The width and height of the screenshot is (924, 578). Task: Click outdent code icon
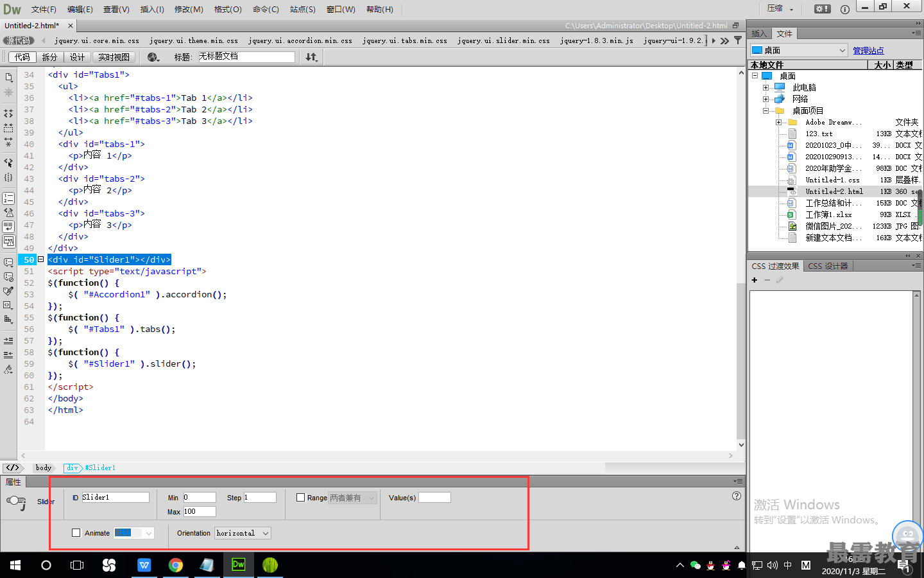click(8, 355)
